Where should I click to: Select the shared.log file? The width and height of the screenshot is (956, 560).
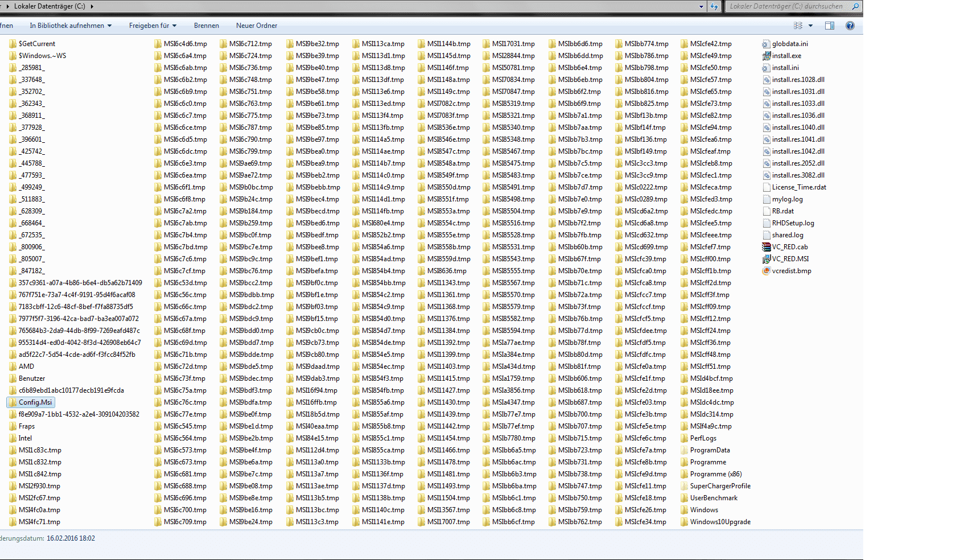(x=783, y=235)
